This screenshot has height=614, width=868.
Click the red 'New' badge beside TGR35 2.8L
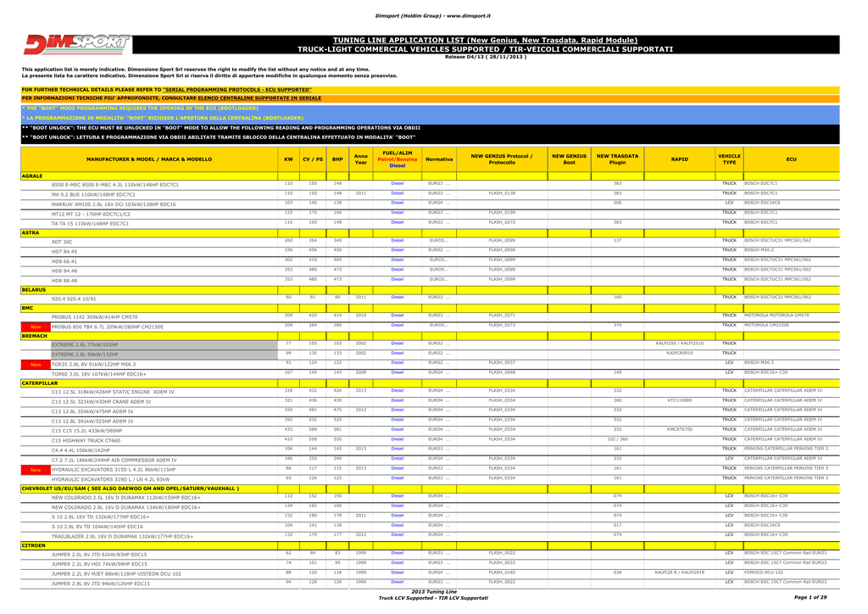point(36,365)
